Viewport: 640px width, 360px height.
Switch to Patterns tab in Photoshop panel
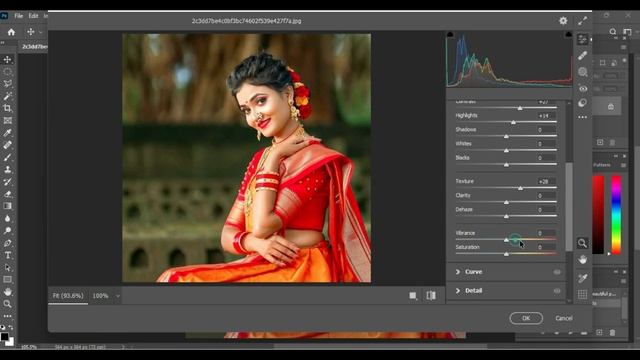tap(602, 165)
